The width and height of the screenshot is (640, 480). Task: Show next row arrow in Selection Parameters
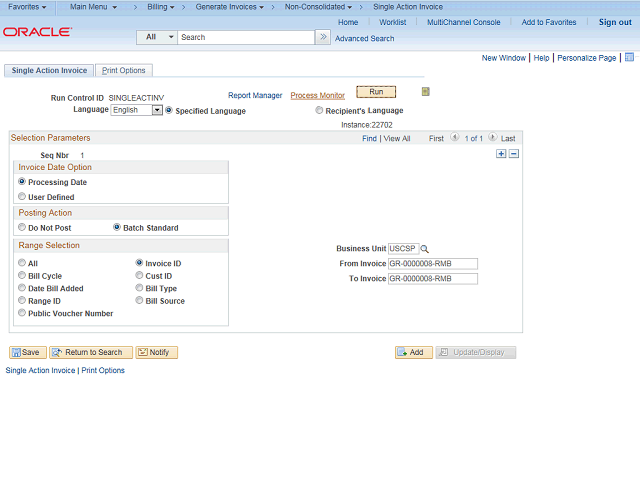[x=493, y=137]
